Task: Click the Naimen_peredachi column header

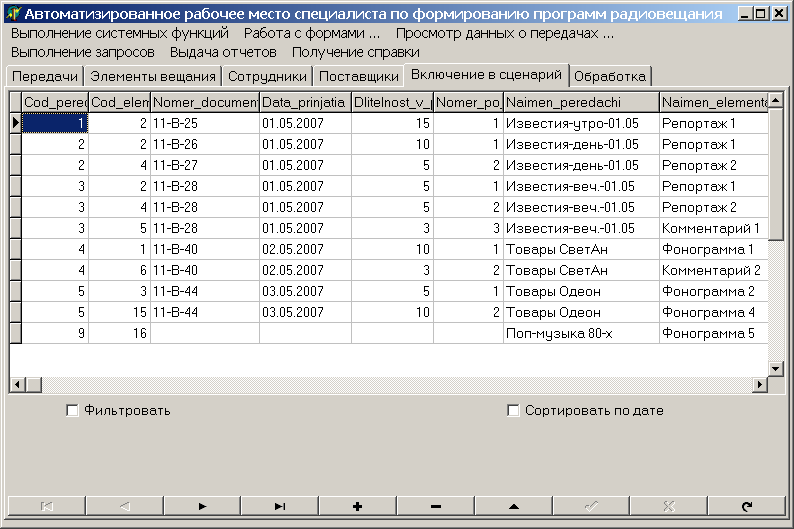Action: [x=581, y=102]
